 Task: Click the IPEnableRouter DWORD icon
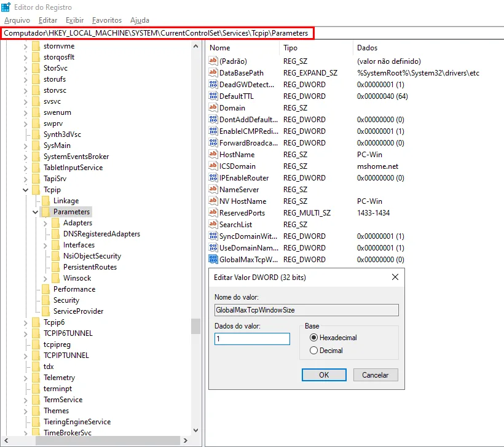[x=213, y=177]
